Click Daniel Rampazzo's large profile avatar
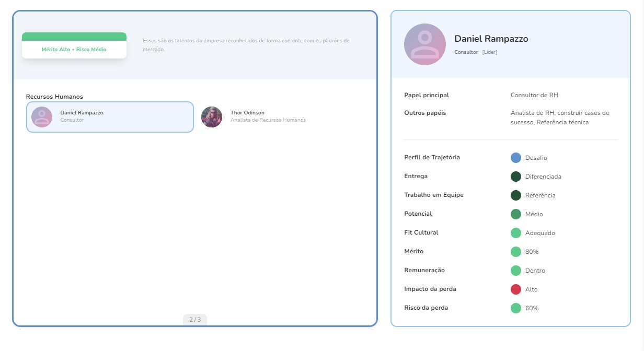The height and width of the screenshot is (351, 644). pyautogui.click(x=425, y=44)
